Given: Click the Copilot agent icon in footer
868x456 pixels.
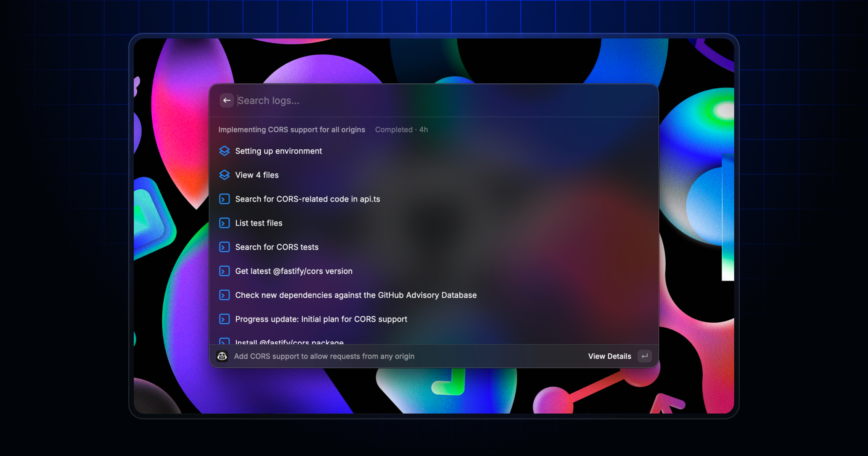Looking at the screenshot, I should (x=222, y=356).
